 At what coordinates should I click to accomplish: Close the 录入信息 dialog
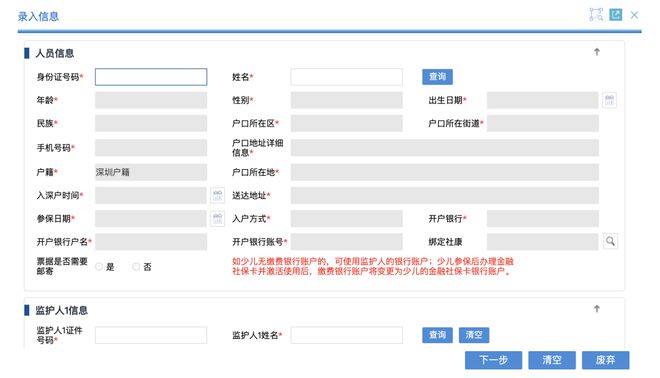pos(634,15)
